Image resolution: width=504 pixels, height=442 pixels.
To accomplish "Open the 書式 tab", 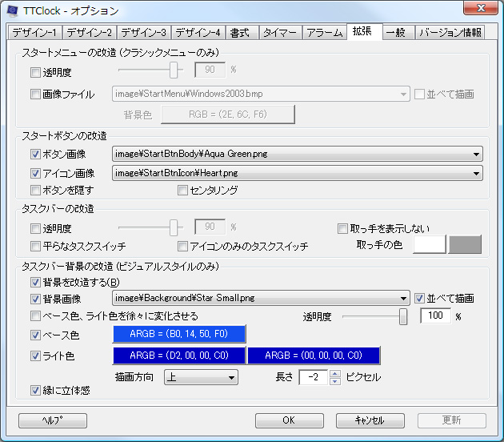I will tap(242, 33).
